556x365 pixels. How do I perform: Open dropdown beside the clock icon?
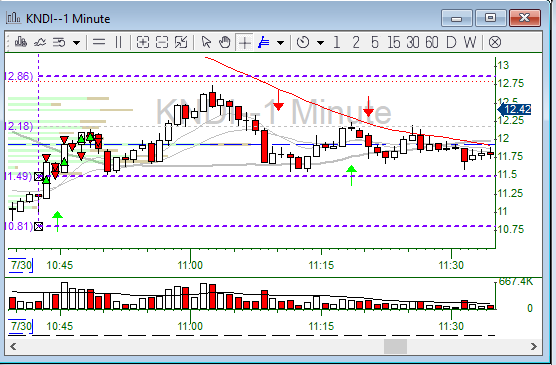coord(321,43)
